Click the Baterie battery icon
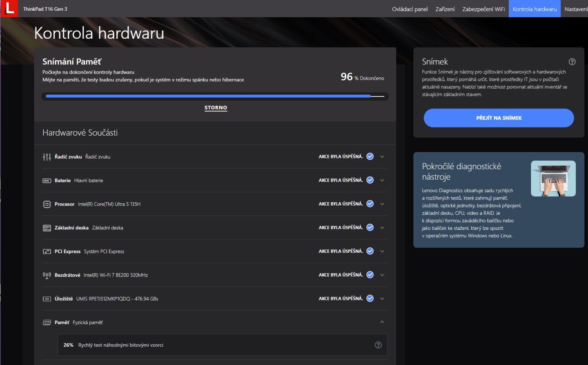588x365 pixels. [47, 180]
